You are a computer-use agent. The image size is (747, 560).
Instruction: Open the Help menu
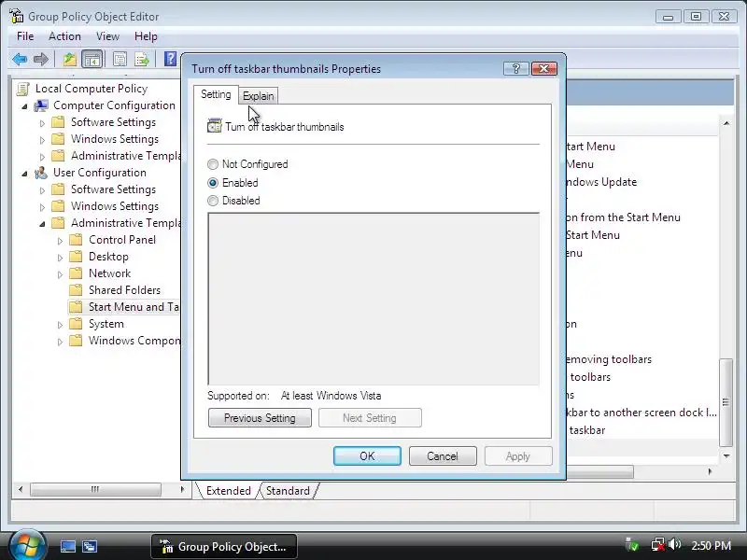146,36
